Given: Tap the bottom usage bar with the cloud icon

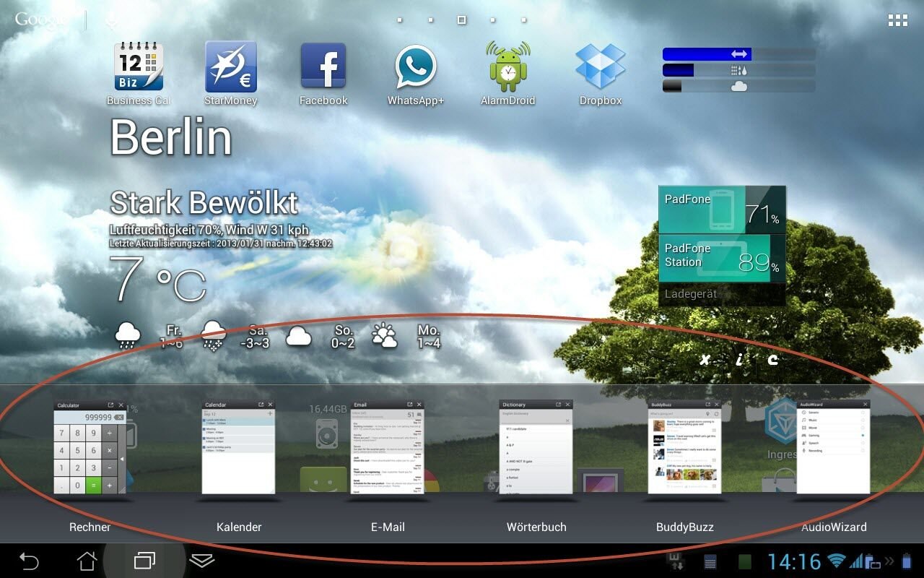Looking at the screenshot, I should [x=739, y=86].
